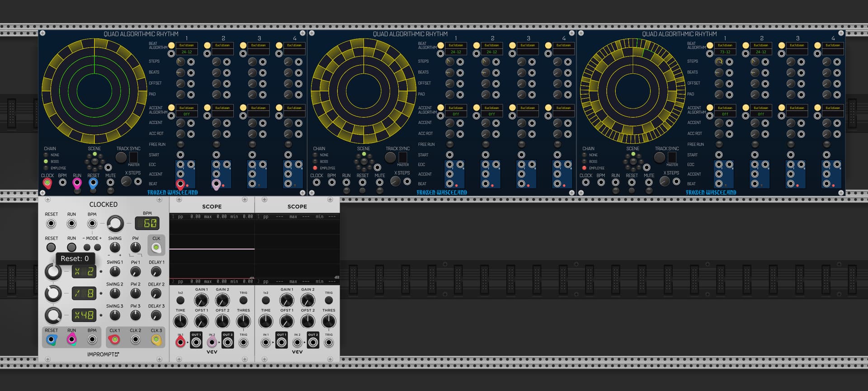Toggle the 1x2 button on the left Scope
This screenshot has height=391, width=868.
[180, 300]
